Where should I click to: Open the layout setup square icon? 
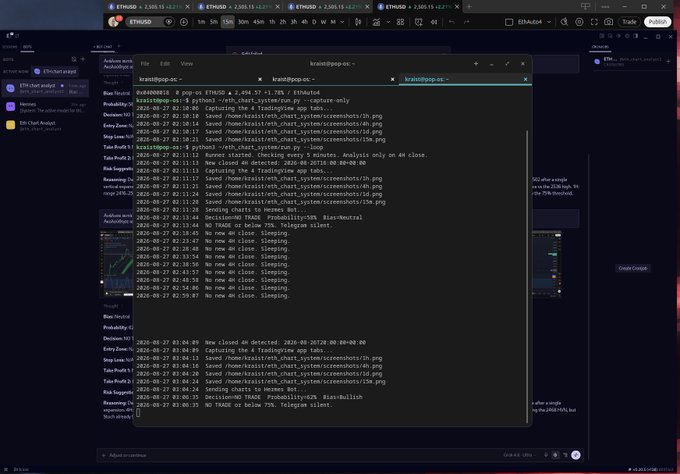[509, 22]
